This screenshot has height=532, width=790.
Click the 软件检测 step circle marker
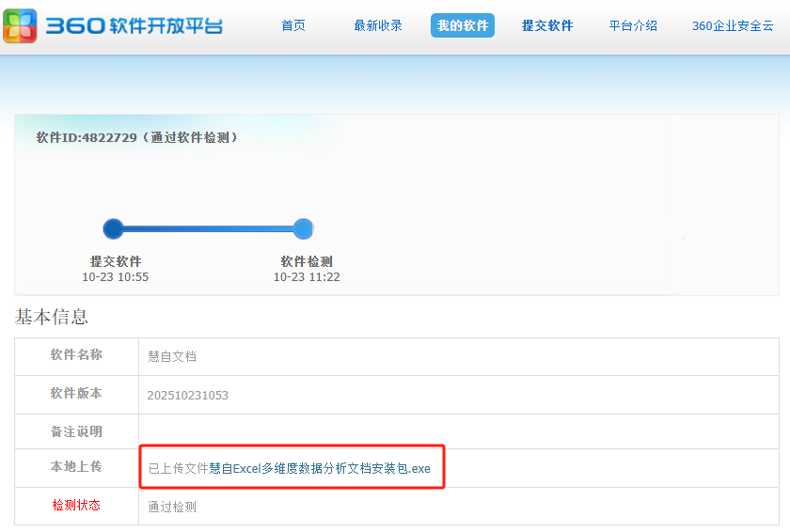pos(303,228)
